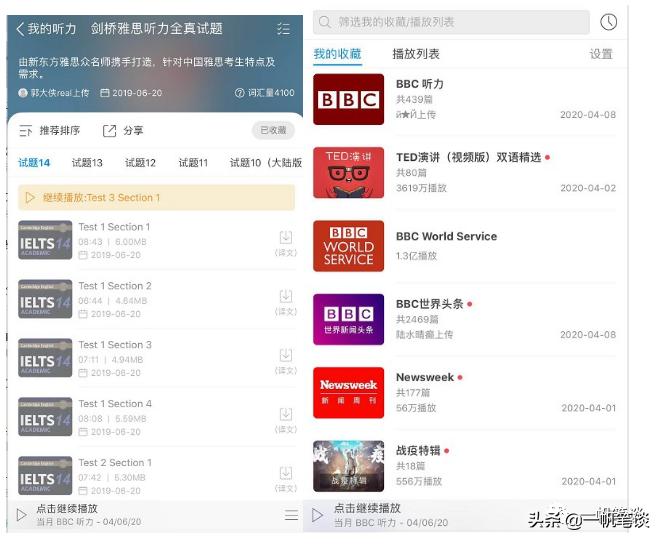Play from the left bottom player bar
Screen dimensions: 665x544
coord(21,515)
